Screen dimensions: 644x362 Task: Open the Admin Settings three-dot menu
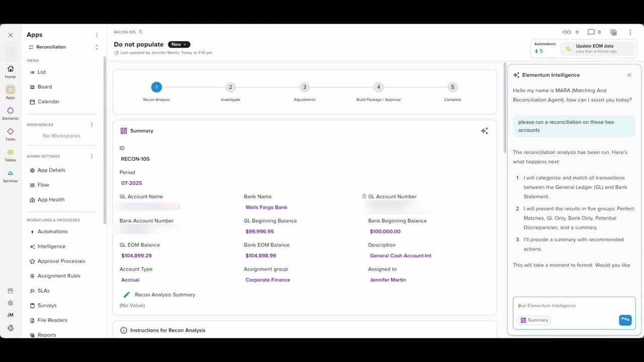92,156
